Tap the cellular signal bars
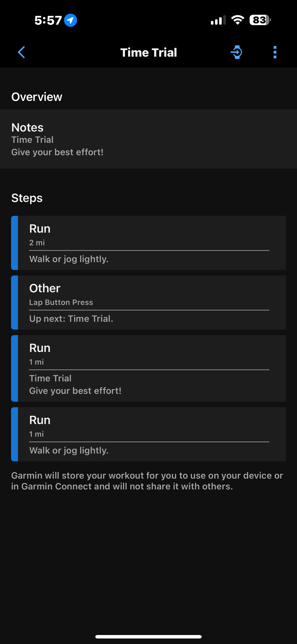The image size is (297, 644). (218, 20)
